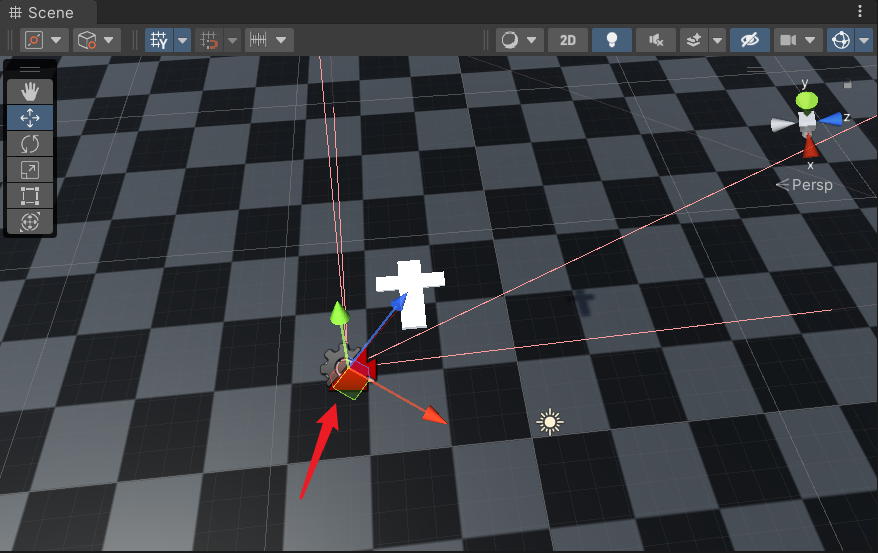Toggle scene lighting bulb button

point(612,40)
